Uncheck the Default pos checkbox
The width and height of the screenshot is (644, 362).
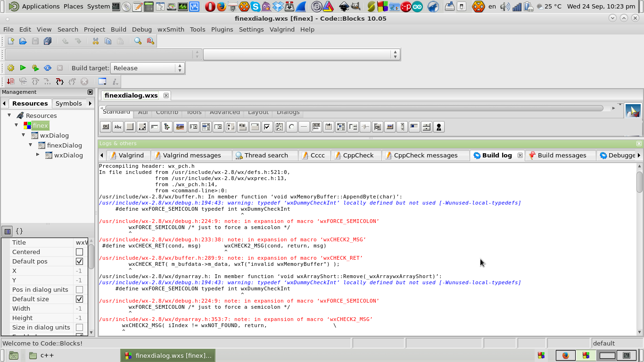pos(79,262)
